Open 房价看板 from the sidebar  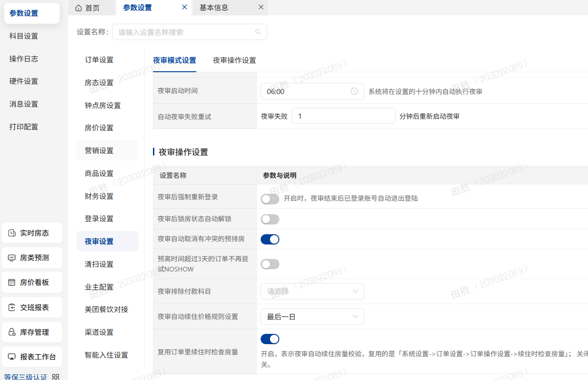pyautogui.click(x=12, y=282)
